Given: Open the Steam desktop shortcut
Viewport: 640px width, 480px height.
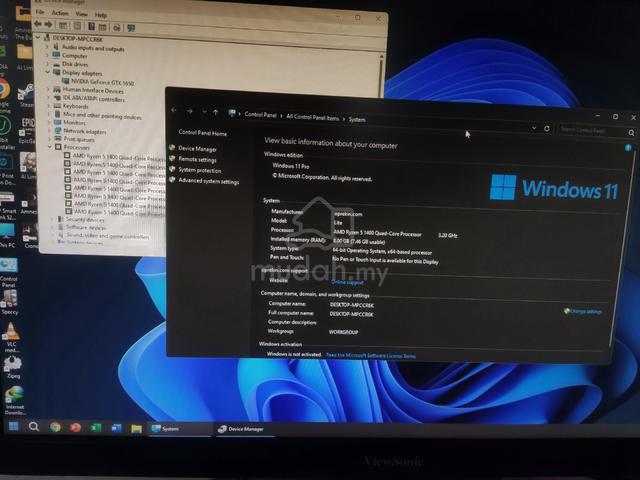Looking at the screenshot, I should coord(26,95).
